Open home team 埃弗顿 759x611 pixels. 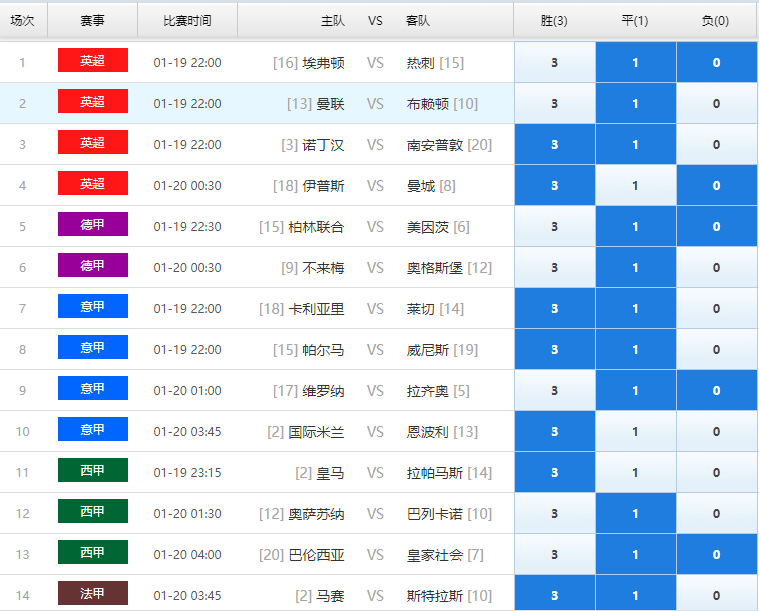coord(323,63)
